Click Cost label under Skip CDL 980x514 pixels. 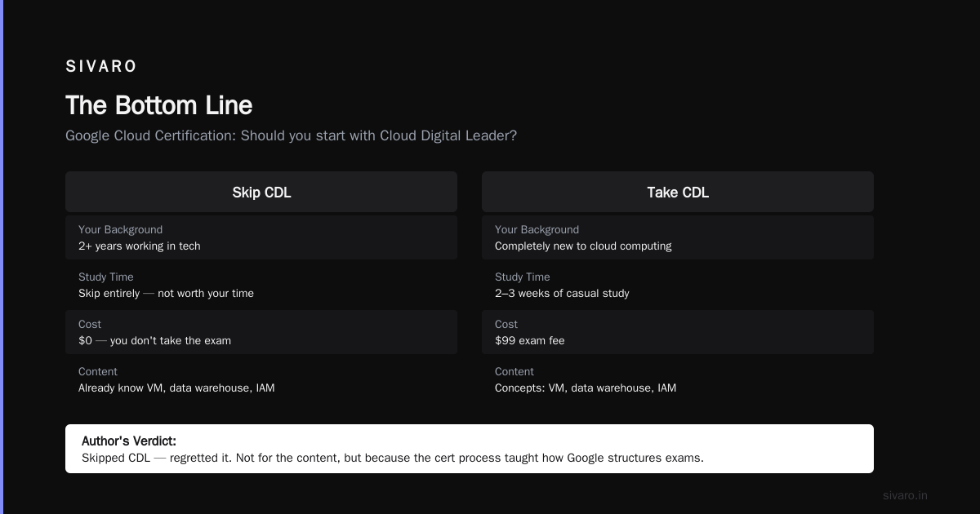coord(90,324)
